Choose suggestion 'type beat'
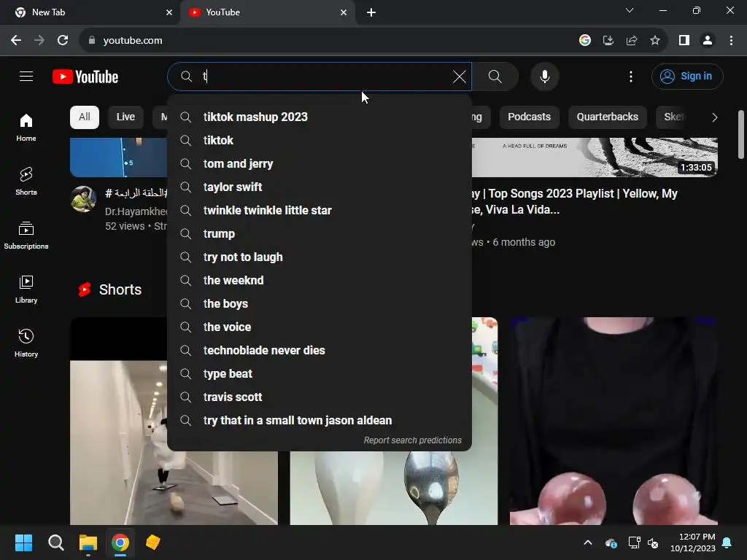The width and height of the screenshot is (747, 560). click(x=320, y=374)
